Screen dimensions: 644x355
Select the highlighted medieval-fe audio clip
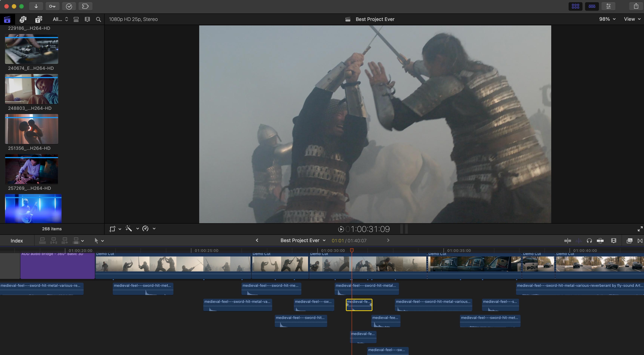[x=359, y=305]
